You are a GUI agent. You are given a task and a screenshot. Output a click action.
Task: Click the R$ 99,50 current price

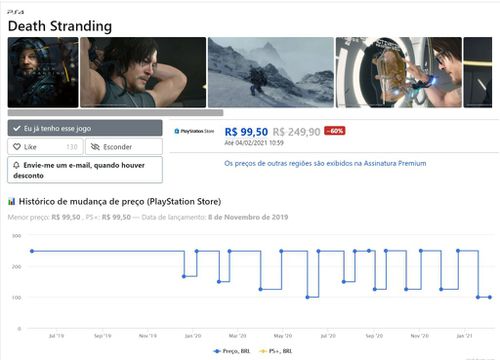point(246,132)
